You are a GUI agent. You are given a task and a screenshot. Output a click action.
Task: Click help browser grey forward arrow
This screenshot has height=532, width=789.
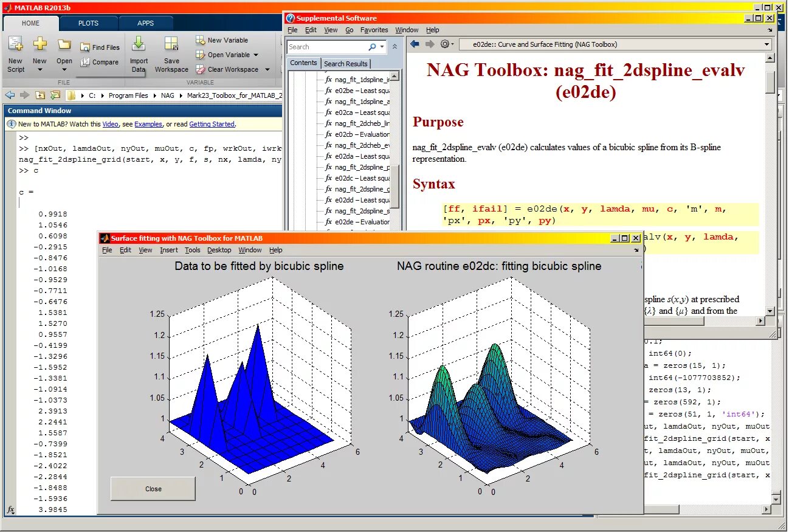(x=430, y=44)
